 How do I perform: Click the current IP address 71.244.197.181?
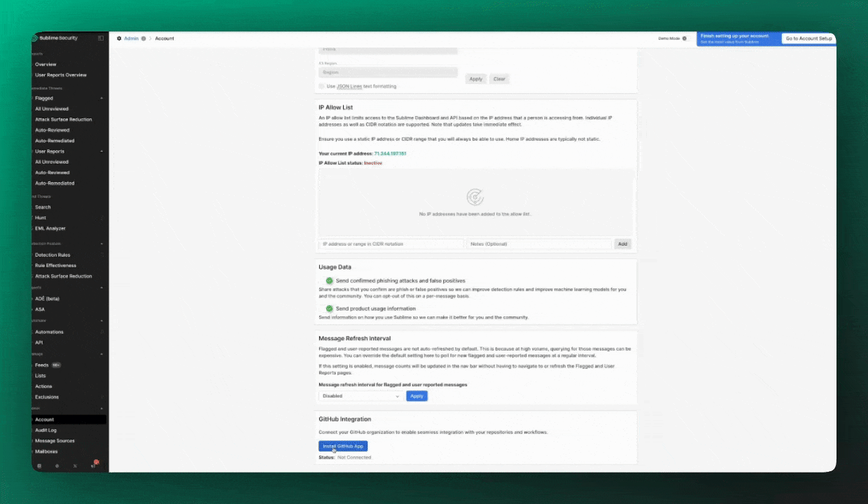click(x=390, y=153)
